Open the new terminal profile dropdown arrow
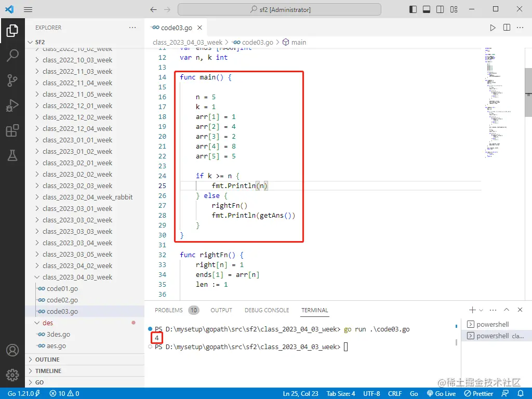 click(481, 310)
